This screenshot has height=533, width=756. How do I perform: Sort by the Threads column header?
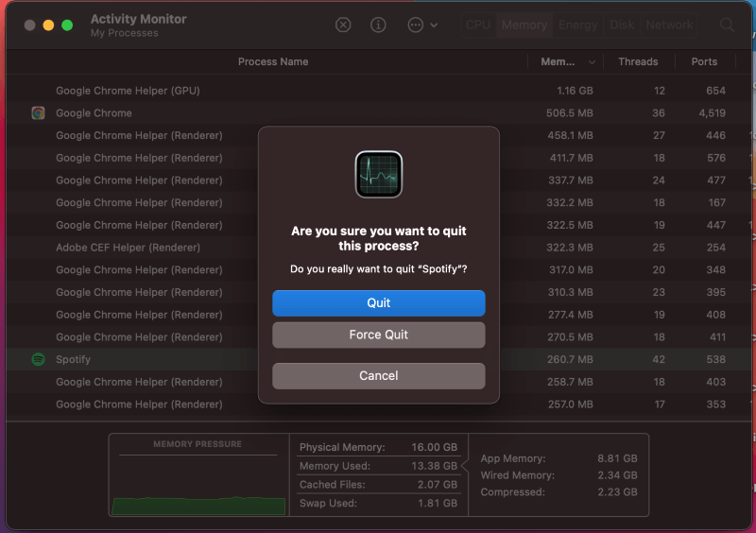tap(638, 61)
